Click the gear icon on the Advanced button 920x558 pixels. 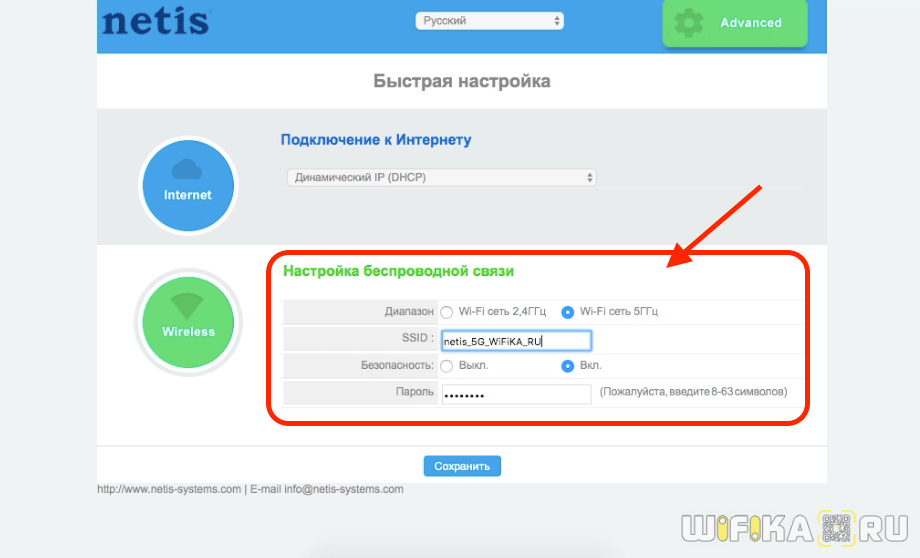click(690, 22)
